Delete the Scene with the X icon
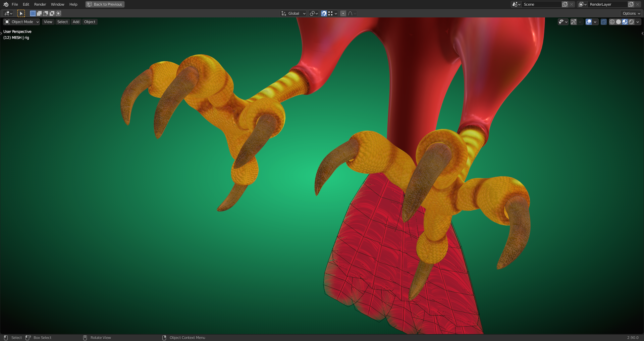644x341 pixels. (x=572, y=4)
